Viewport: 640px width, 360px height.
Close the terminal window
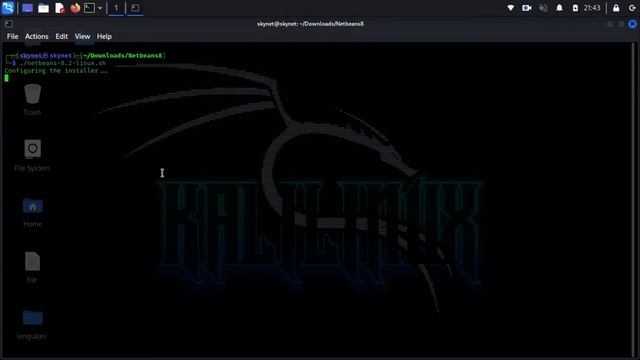pyautogui.click(x=632, y=24)
